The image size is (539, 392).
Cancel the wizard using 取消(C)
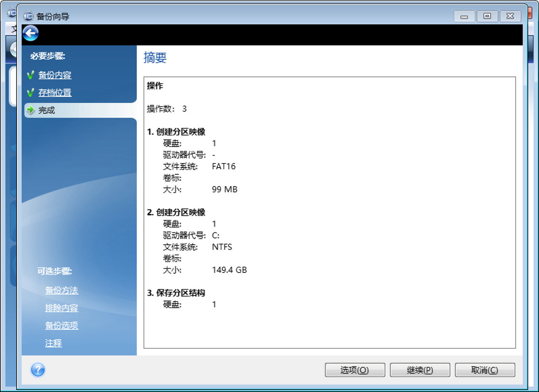485,370
